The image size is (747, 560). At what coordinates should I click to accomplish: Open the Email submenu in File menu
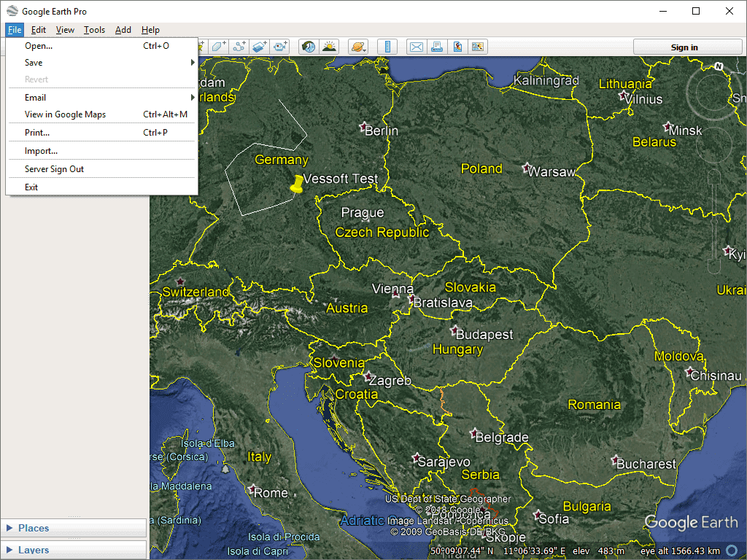[101, 97]
